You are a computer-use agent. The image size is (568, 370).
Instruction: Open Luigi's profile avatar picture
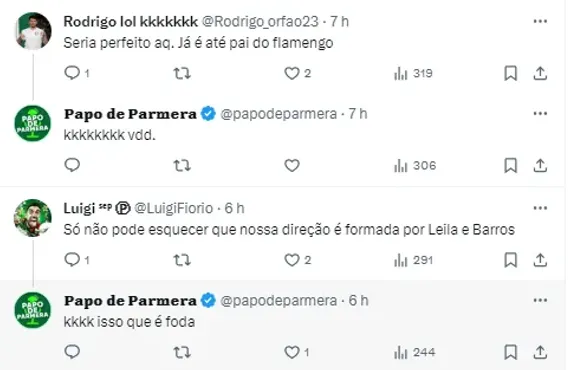(x=33, y=218)
